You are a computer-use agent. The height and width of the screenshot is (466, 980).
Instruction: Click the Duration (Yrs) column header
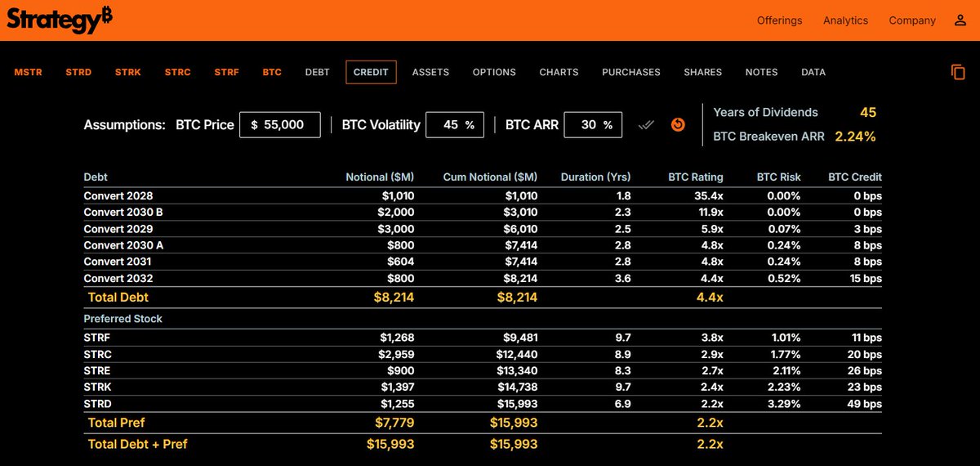tap(596, 177)
